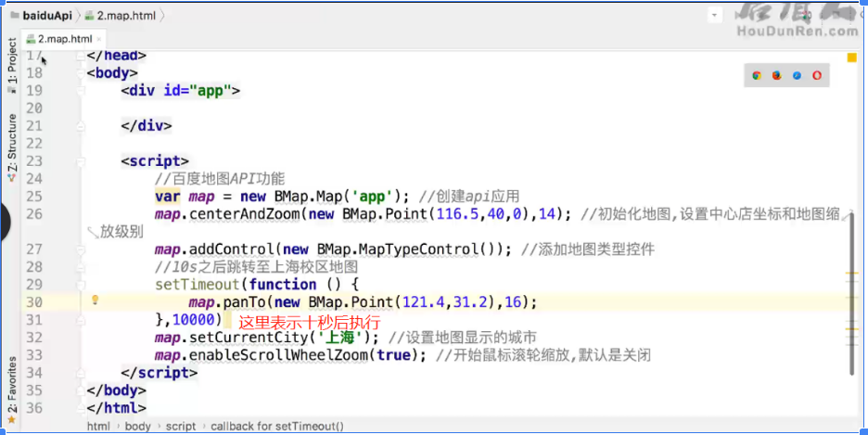Click MapTypeControl on line 27
Viewport: 868px width, 435px height.
pyautogui.click(x=418, y=249)
